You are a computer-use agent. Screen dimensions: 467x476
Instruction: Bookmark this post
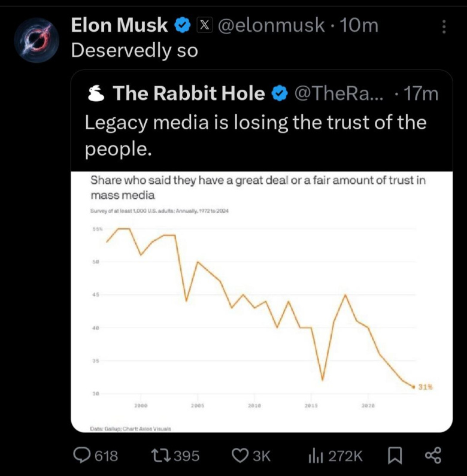coord(395,456)
